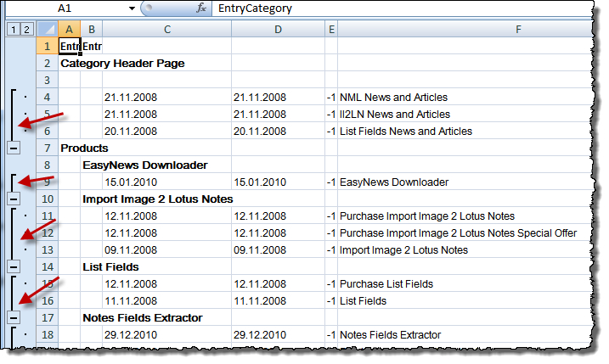Select row 2 header
This screenshot has width=609, height=364.
48,64
